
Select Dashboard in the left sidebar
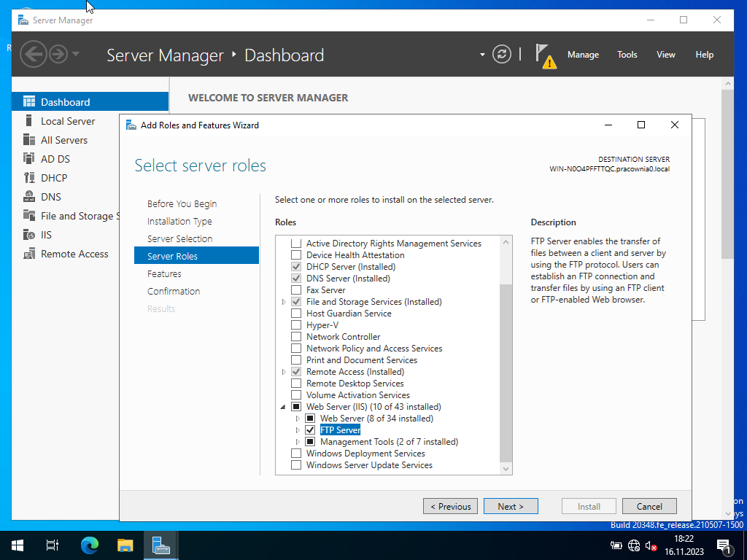(90, 102)
